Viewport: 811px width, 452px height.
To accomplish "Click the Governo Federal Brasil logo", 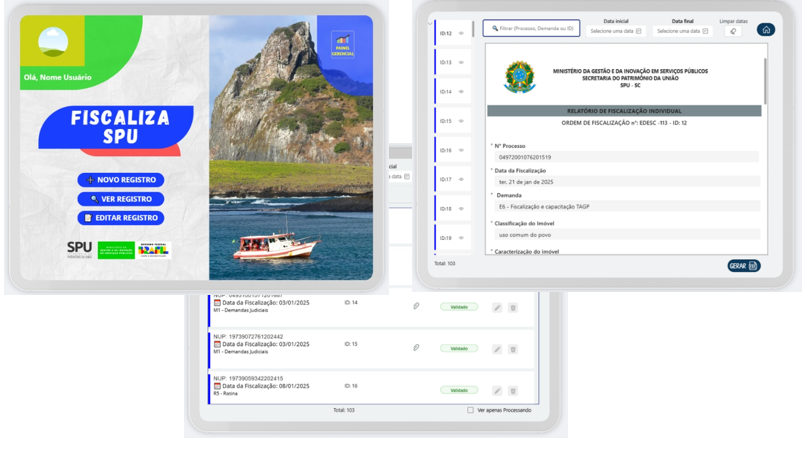I will tap(154, 250).
